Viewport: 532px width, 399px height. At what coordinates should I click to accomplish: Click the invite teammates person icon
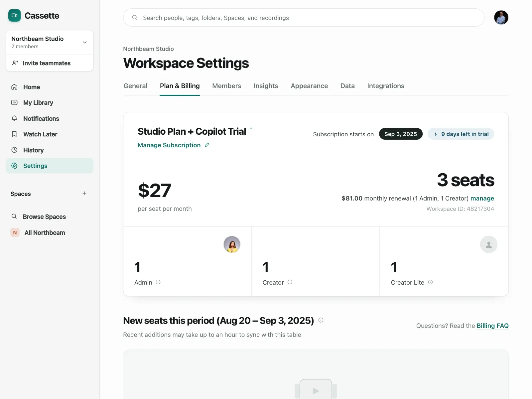click(15, 63)
